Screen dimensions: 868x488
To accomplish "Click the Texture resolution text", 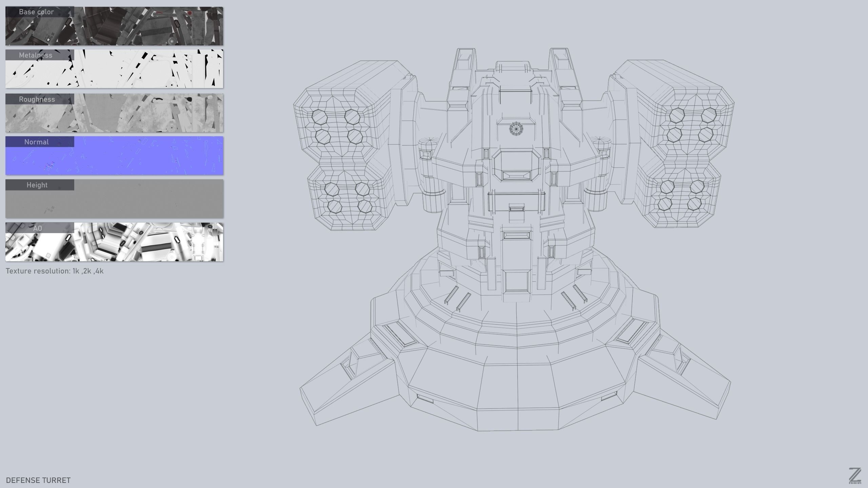I will pyautogui.click(x=55, y=271).
